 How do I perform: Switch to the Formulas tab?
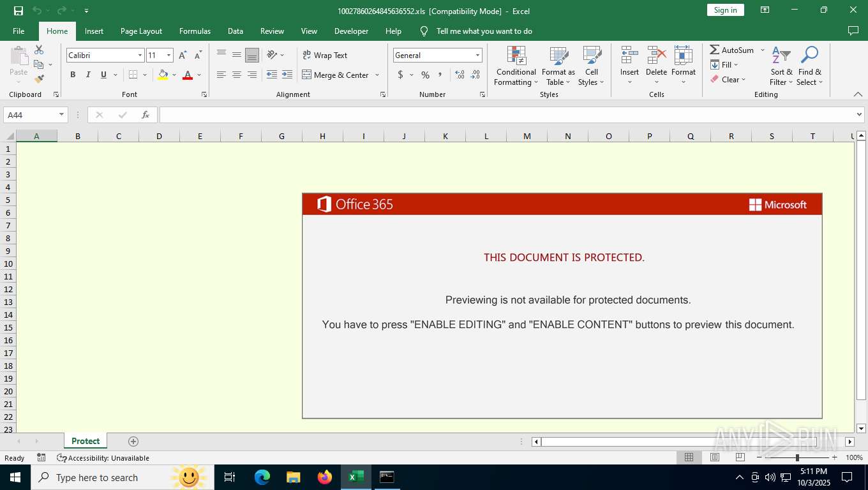click(x=195, y=31)
